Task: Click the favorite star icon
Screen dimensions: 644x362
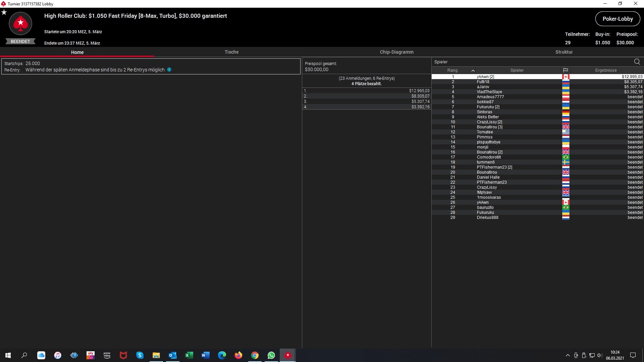Action: point(4,12)
